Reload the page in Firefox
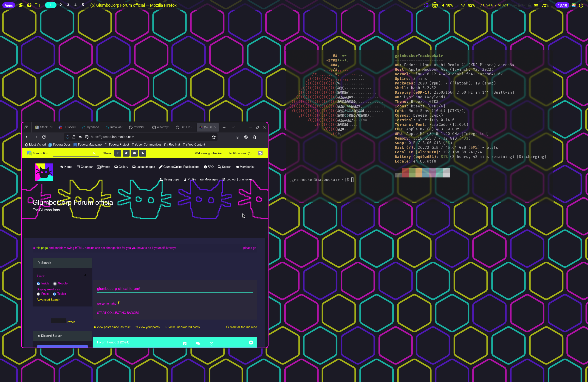This screenshot has width=588, height=382. click(x=44, y=137)
